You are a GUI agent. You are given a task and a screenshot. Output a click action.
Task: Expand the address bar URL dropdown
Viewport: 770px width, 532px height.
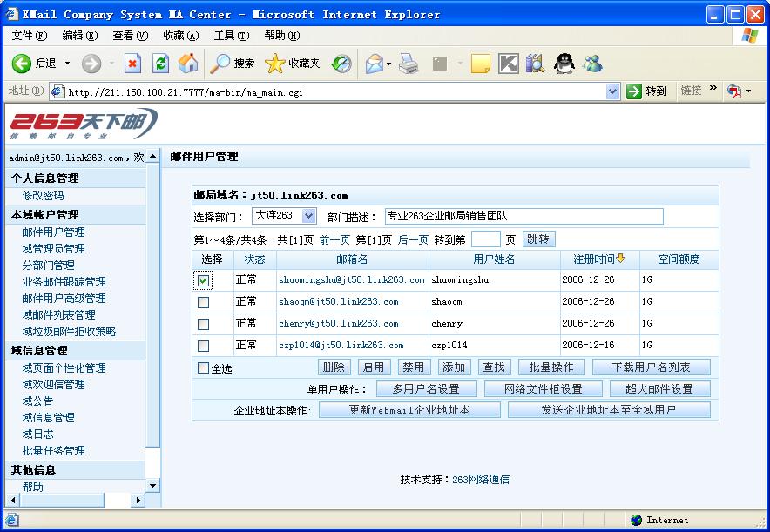point(612,91)
